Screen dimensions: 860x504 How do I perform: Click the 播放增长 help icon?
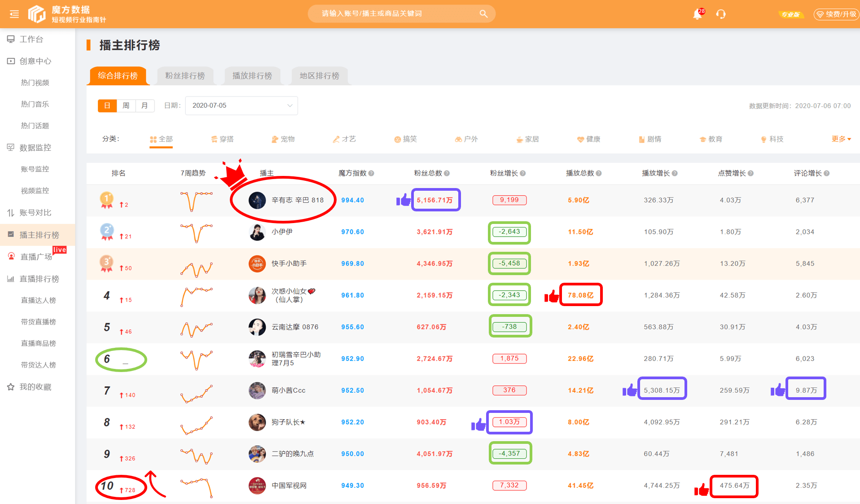pos(675,173)
